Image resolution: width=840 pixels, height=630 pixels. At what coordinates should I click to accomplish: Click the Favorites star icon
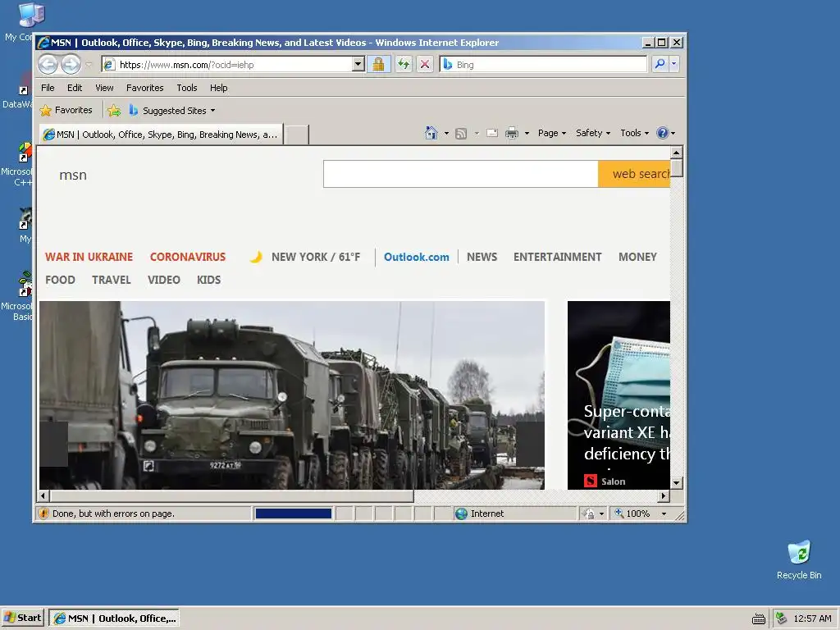46,111
